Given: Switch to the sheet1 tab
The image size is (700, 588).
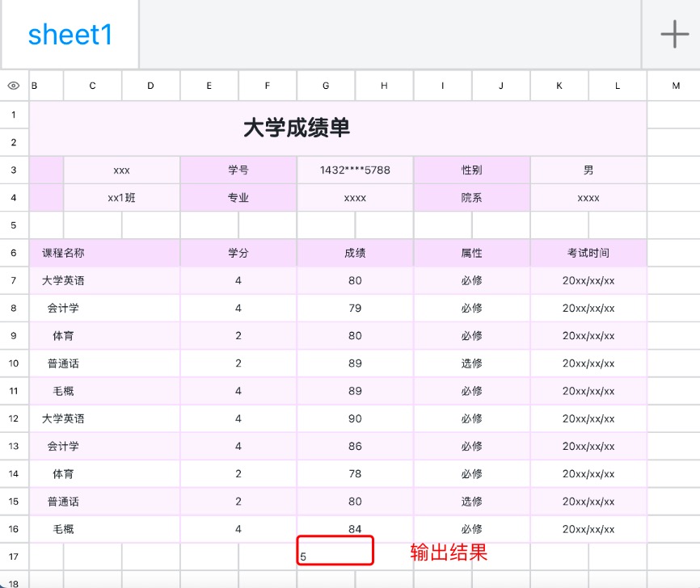Looking at the screenshot, I should coord(70,35).
